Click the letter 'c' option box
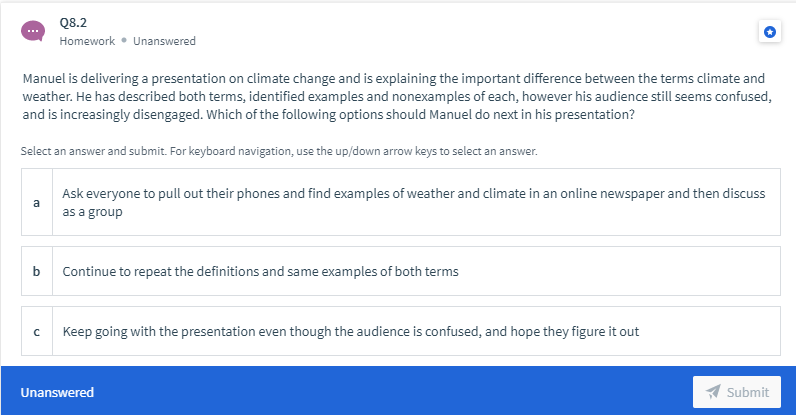The image size is (796, 415). (x=37, y=331)
